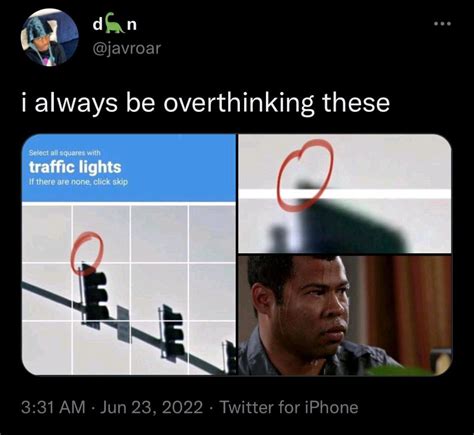Viewport: 474px width, 435px height.
Task: Open the sweating man reaction image
Action: click(345, 315)
